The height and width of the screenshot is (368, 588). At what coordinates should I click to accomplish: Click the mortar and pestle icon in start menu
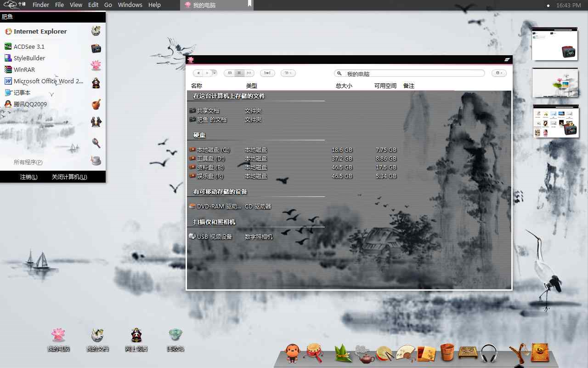pyautogui.click(x=96, y=104)
